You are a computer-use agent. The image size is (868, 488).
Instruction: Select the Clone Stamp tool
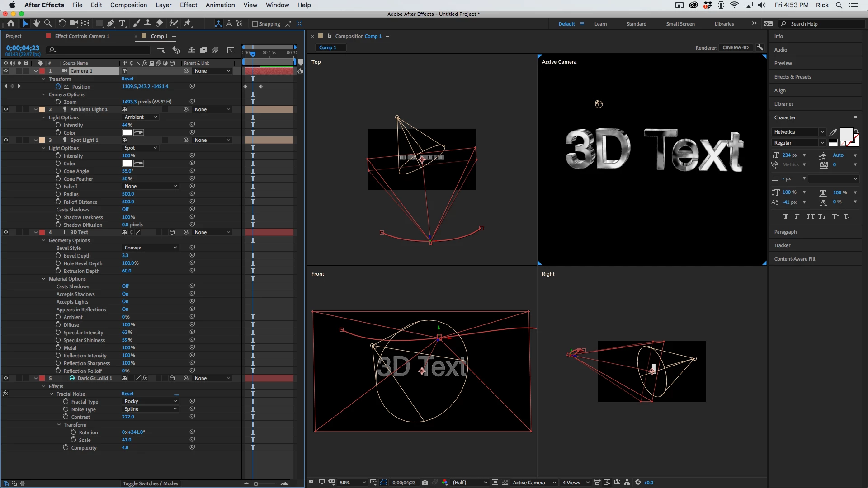click(148, 23)
